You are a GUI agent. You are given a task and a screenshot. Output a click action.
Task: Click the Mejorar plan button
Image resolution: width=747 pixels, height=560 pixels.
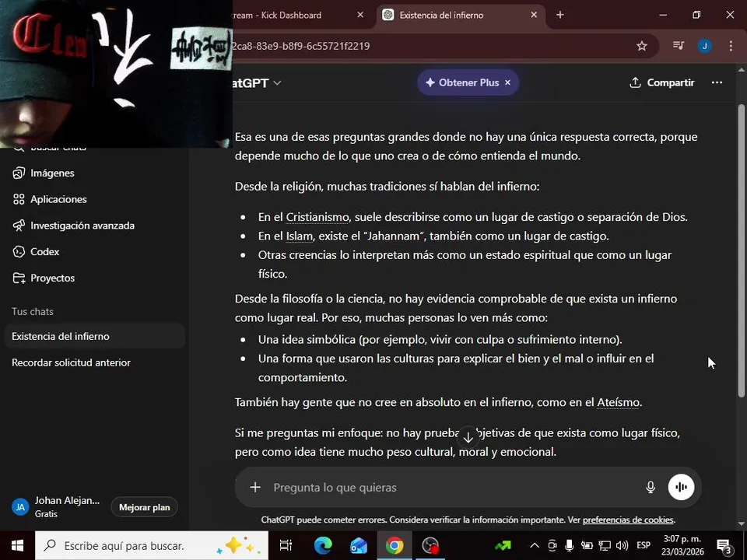[x=145, y=507]
